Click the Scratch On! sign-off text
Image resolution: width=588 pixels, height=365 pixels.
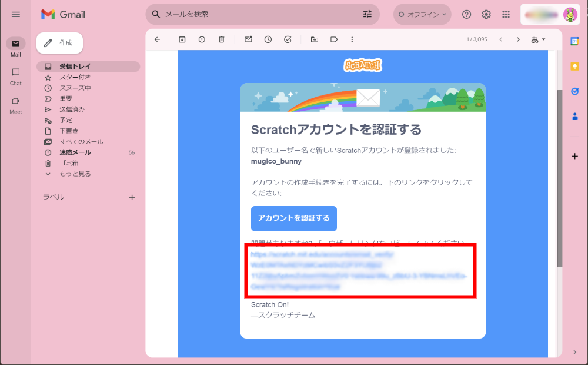tap(270, 304)
